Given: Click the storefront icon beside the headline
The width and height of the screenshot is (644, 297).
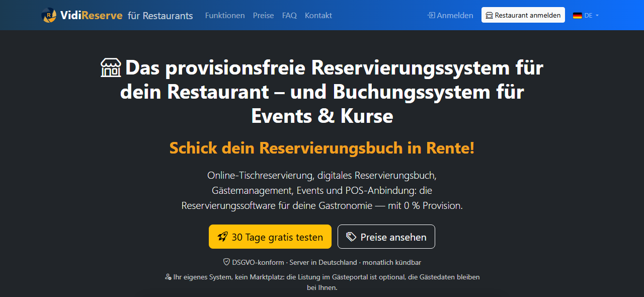Looking at the screenshot, I should (x=111, y=68).
